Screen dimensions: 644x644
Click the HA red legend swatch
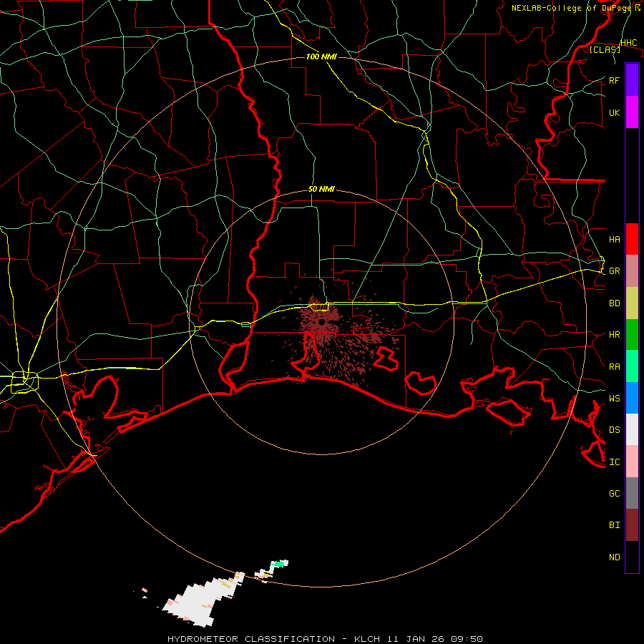pyautogui.click(x=632, y=239)
